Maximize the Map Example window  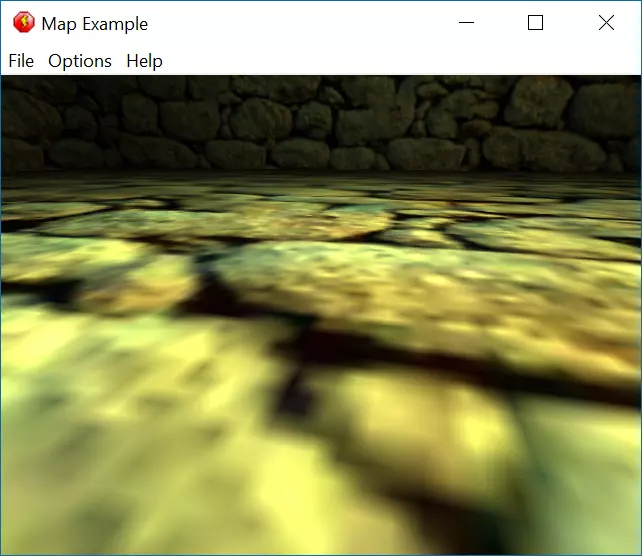tap(536, 23)
